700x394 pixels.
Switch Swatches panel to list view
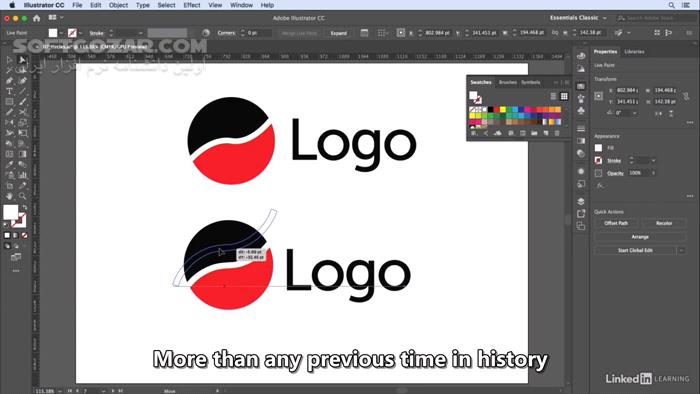[x=553, y=96]
